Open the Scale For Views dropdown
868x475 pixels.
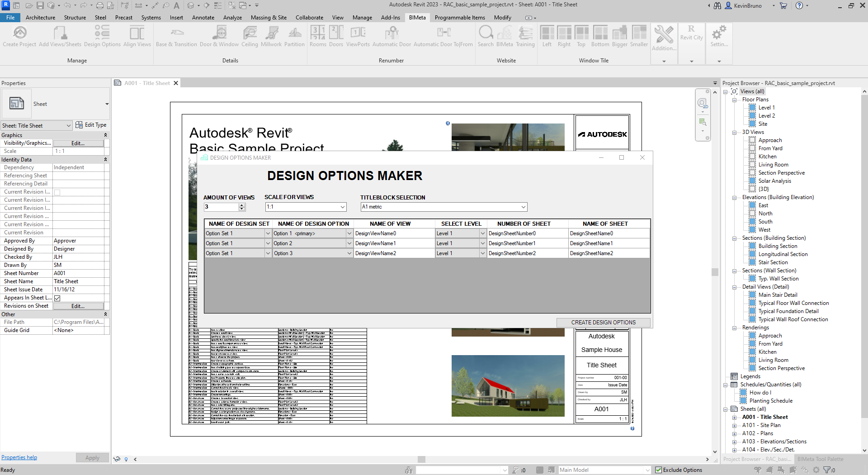pyautogui.click(x=343, y=207)
